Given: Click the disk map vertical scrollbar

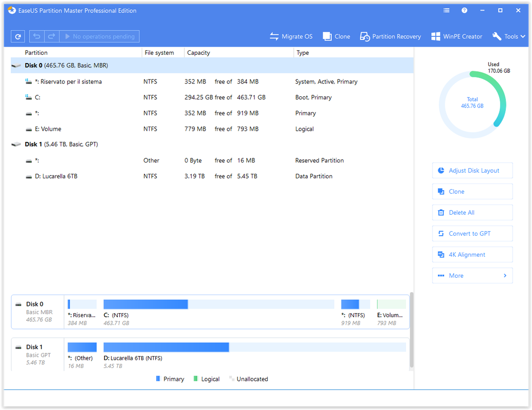Looking at the screenshot, I should pos(412,330).
